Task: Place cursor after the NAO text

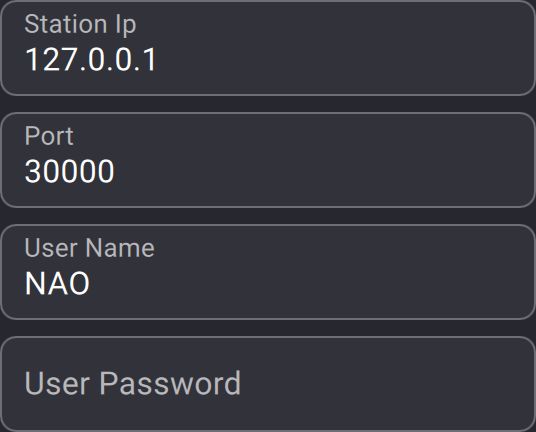Action: (91, 283)
